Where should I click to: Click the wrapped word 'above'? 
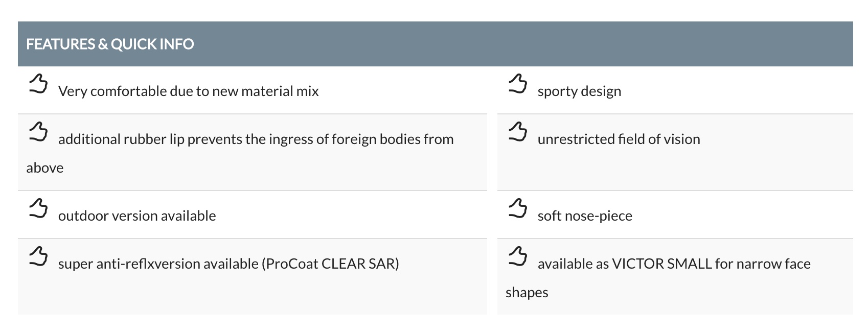[45, 168]
